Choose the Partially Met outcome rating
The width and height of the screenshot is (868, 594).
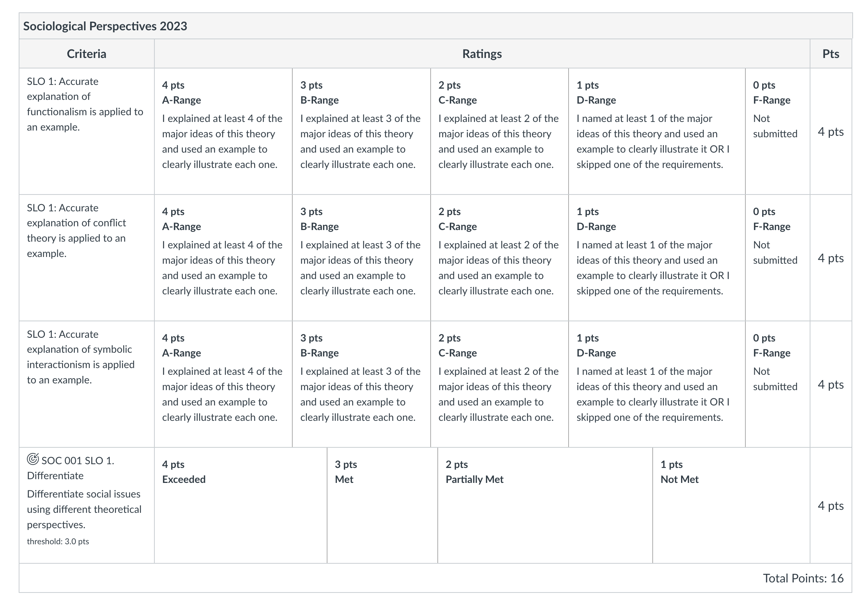click(x=545, y=505)
